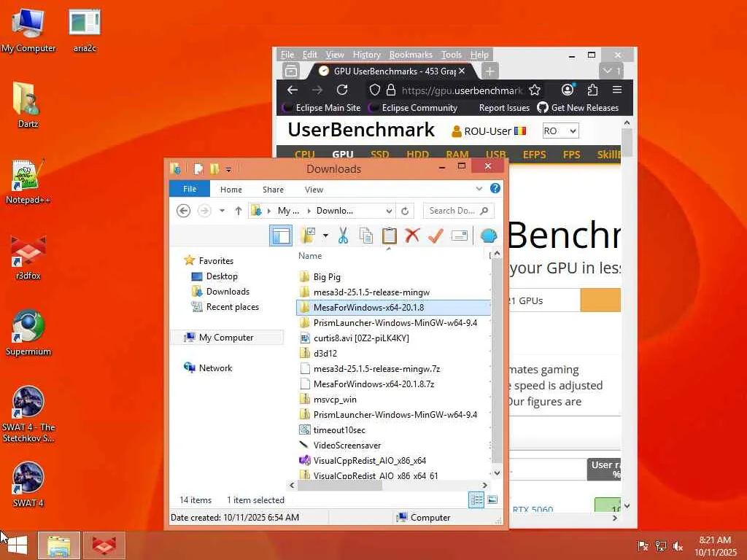Screen dimensions: 747x560
Task: Click the file list vertical scrollbar down arrow
Action: pos(497,472)
